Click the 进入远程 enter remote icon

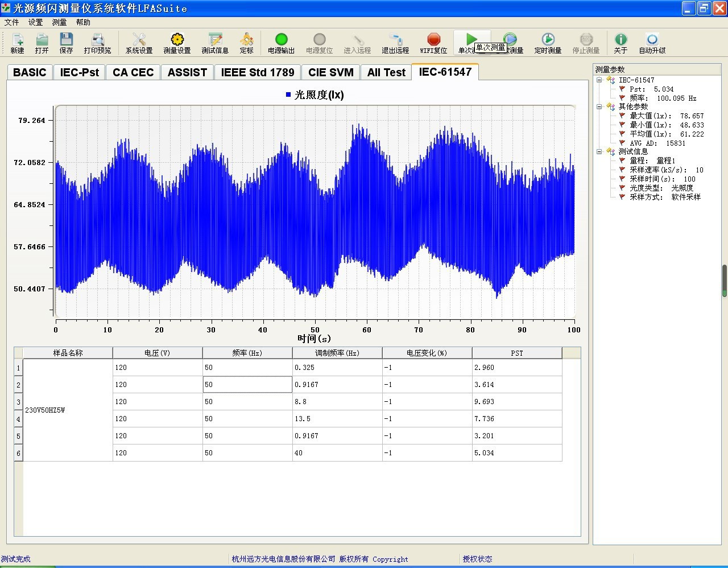358,39
